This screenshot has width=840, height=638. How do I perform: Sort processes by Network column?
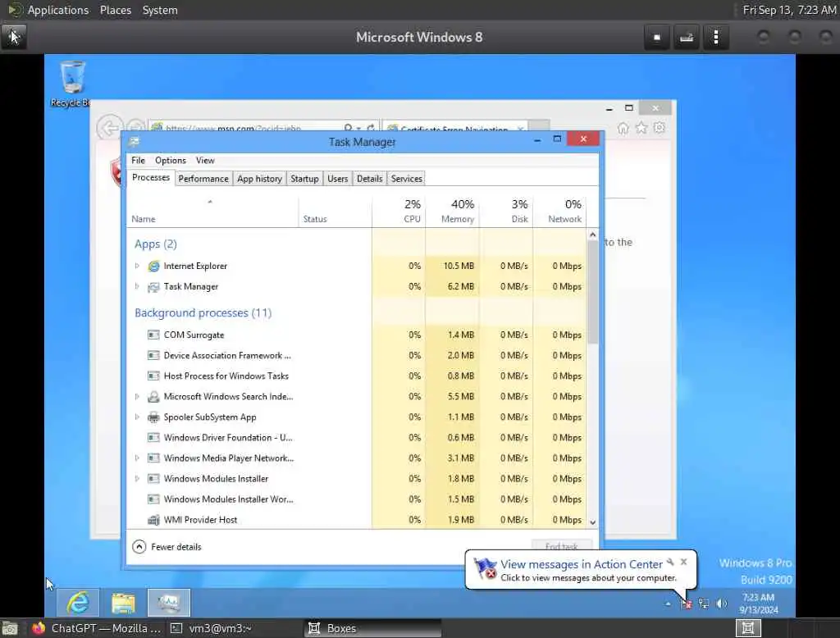pyautogui.click(x=559, y=211)
